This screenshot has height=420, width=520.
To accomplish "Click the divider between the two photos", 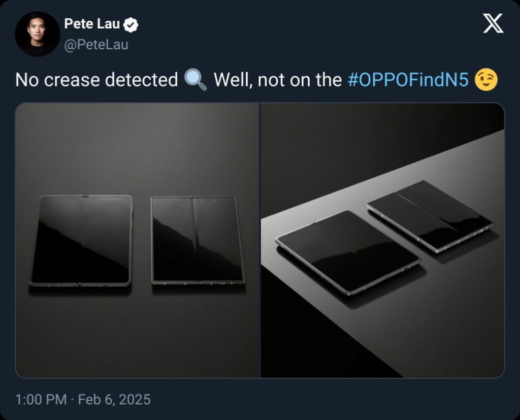I will pyautogui.click(x=260, y=240).
